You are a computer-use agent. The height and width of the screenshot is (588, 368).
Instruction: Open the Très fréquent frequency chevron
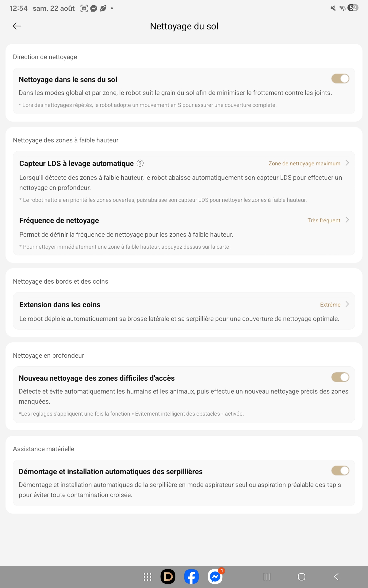pos(347,220)
